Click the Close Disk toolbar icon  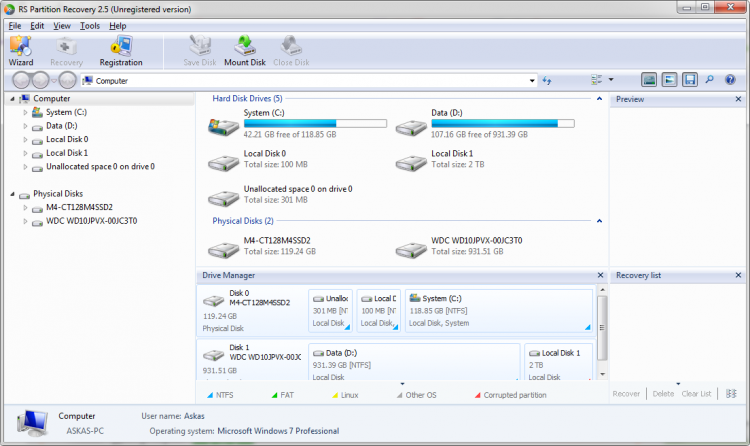coord(291,51)
